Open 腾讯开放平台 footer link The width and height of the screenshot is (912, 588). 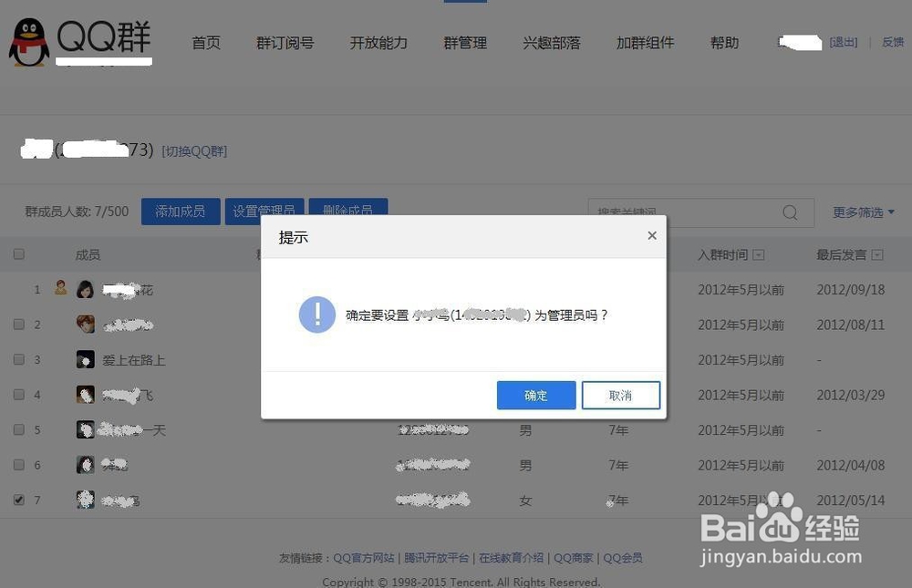click(x=436, y=558)
